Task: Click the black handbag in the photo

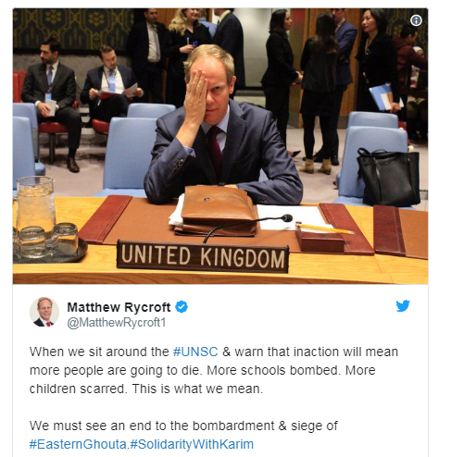Action: pyautogui.click(x=388, y=178)
